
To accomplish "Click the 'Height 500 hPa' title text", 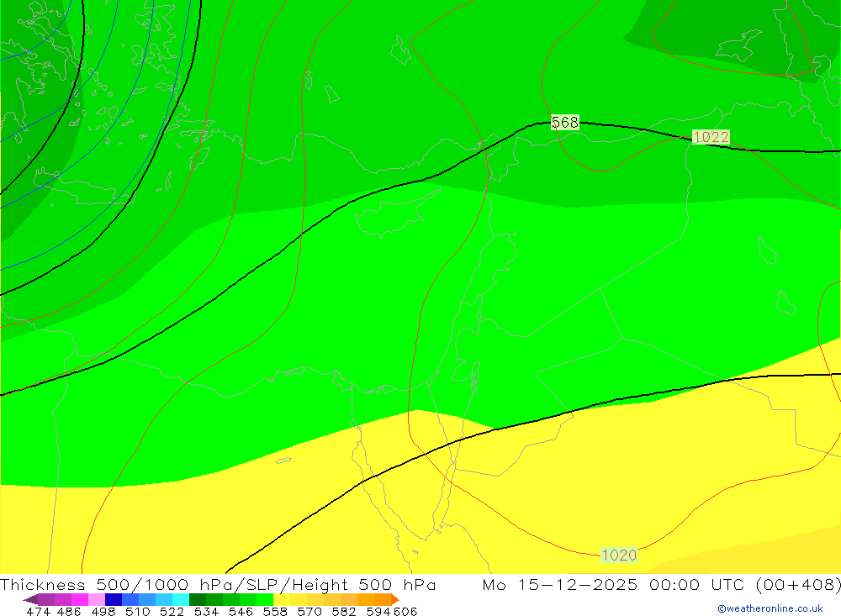I will click(x=364, y=584).
